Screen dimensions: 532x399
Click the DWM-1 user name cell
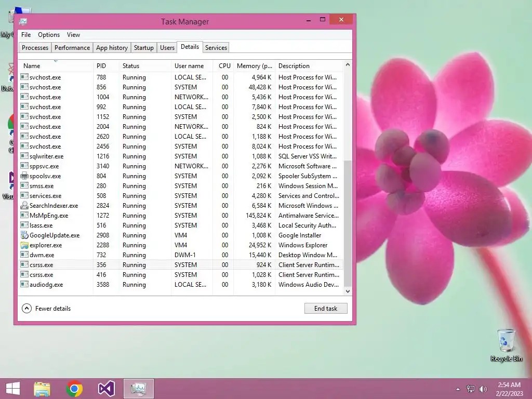(x=185, y=255)
